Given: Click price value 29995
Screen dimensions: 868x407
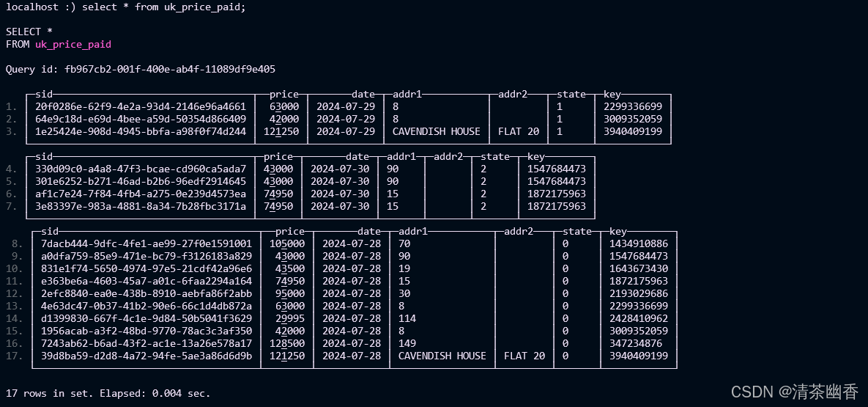Looking at the screenshot, I should coord(290,318).
